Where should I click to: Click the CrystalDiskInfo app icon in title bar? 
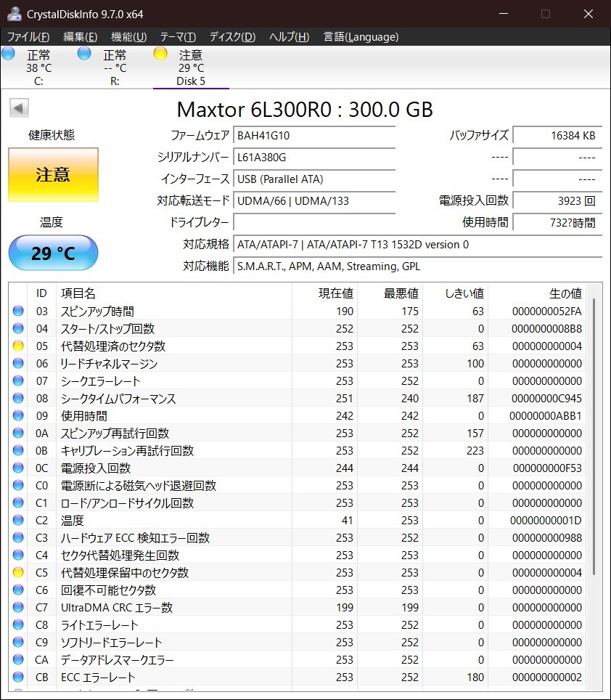tap(15, 14)
